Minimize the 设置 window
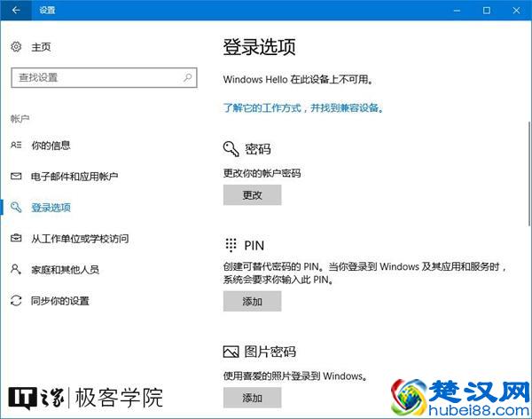Image resolution: width=532 pixels, height=419 pixels. point(457,11)
